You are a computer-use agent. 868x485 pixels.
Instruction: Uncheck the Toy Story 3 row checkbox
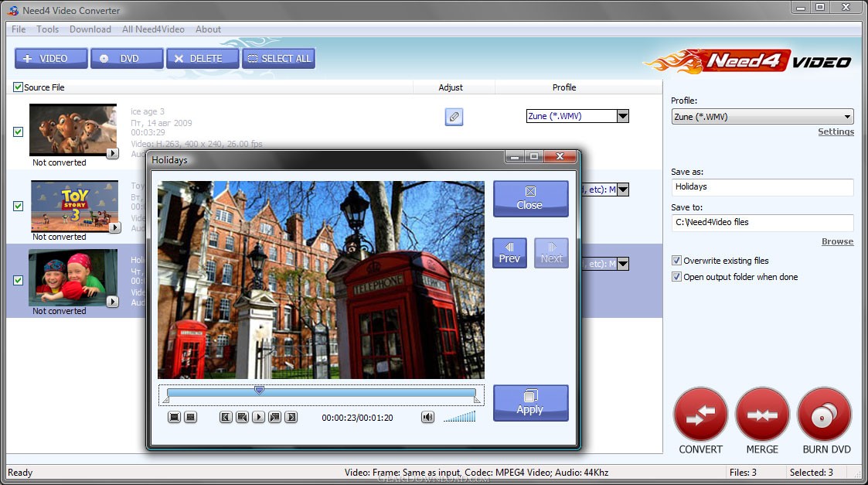pyautogui.click(x=19, y=207)
